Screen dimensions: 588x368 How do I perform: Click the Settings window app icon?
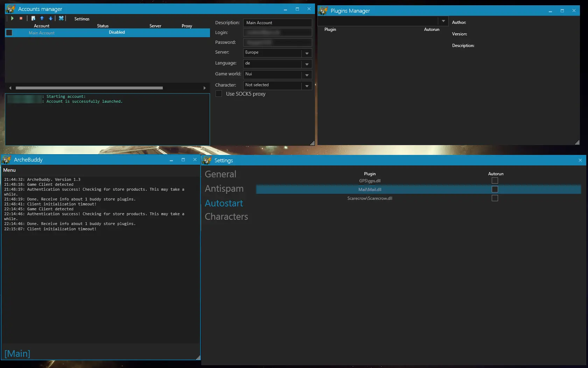click(x=207, y=161)
